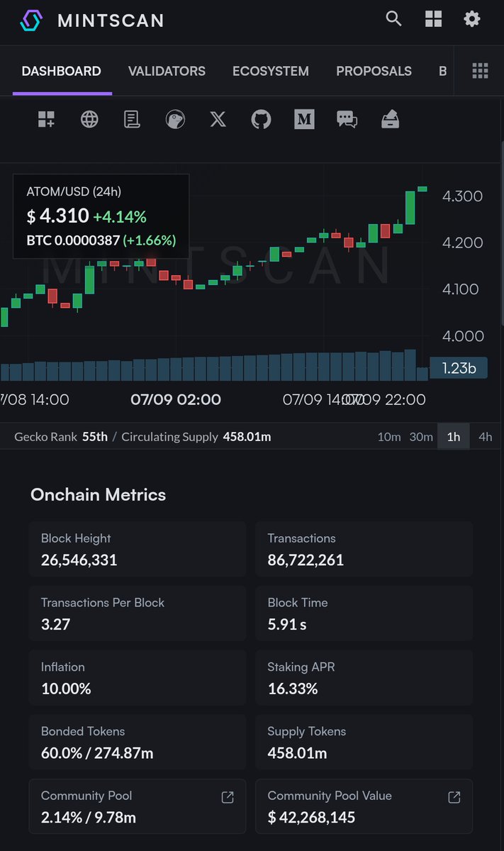Switch to the VALIDATORS tab

click(x=167, y=71)
